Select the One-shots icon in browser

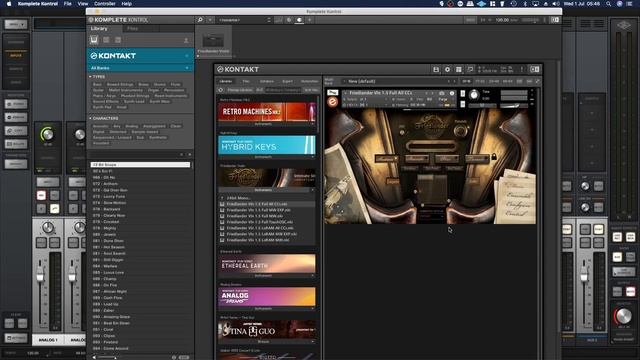[118, 40]
